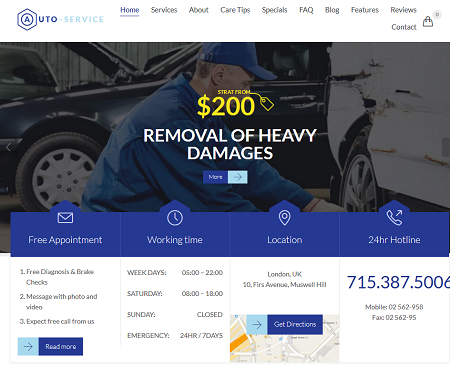Click the More button on the banner

[x=215, y=177]
